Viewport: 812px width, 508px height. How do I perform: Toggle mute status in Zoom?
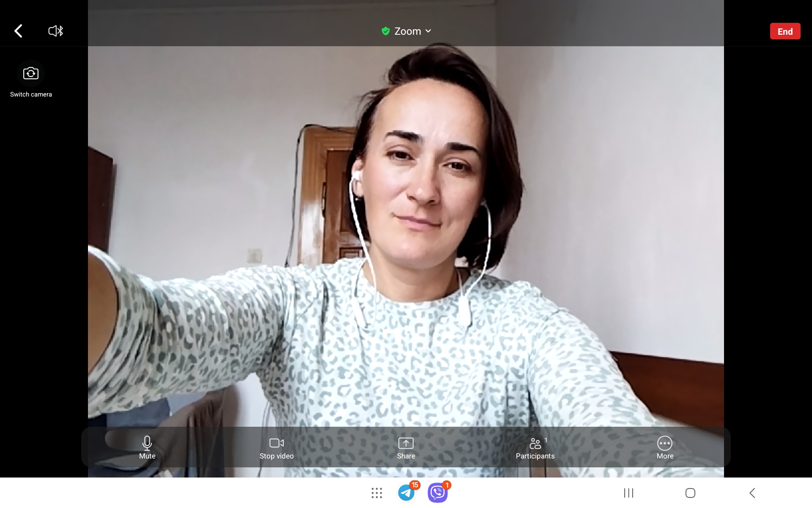(x=147, y=447)
